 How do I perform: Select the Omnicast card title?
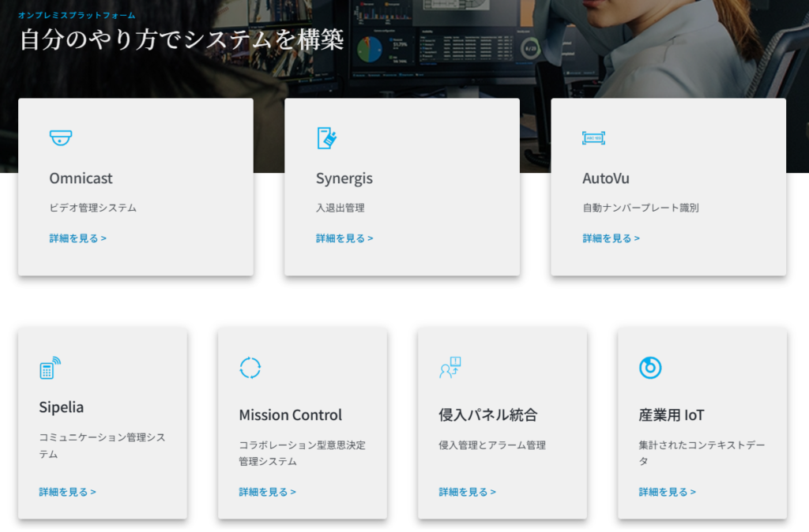[81, 178]
